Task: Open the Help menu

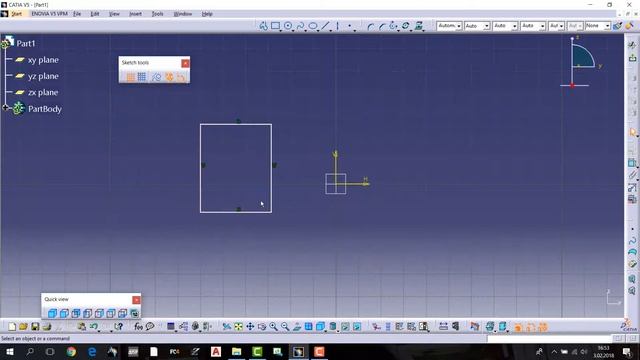Action: (x=207, y=14)
